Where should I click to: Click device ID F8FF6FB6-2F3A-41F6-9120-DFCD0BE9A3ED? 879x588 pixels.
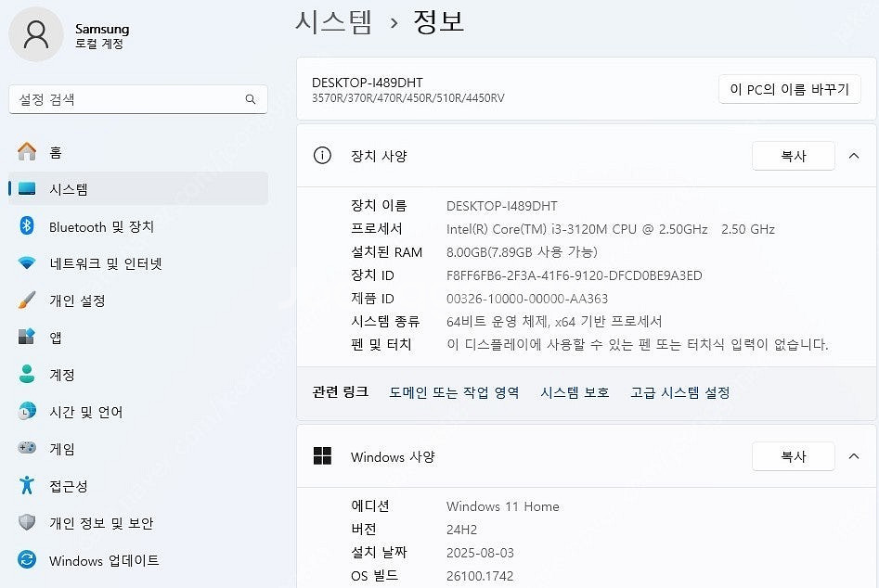pos(574,275)
